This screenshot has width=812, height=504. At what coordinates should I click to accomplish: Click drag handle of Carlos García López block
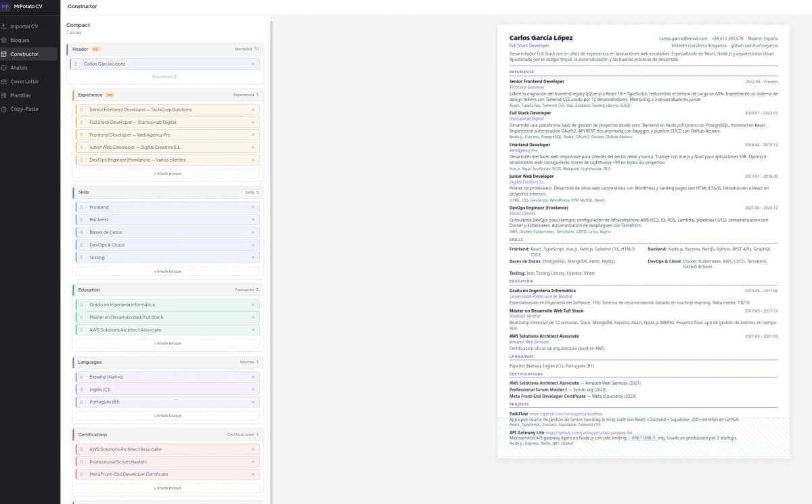[76, 64]
